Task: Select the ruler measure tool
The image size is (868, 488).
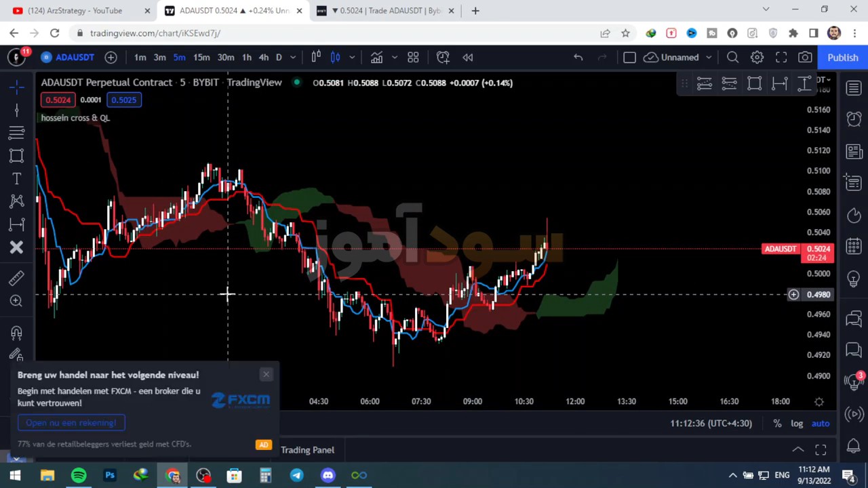Action: (x=17, y=278)
